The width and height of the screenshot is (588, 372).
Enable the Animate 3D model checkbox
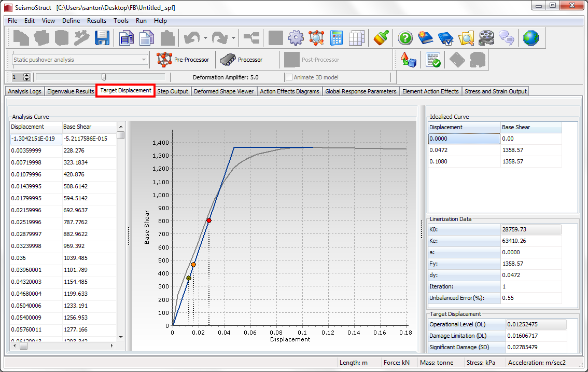[289, 77]
